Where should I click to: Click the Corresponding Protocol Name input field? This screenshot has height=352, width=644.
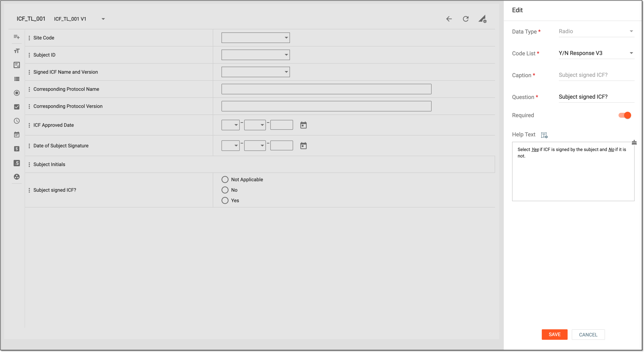pyautogui.click(x=326, y=89)
